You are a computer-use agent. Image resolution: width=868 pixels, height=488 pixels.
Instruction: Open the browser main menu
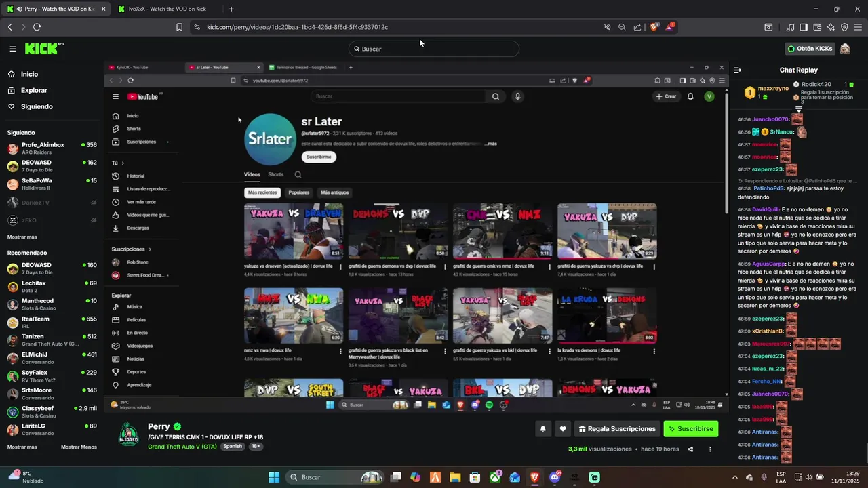coord(859,27)
